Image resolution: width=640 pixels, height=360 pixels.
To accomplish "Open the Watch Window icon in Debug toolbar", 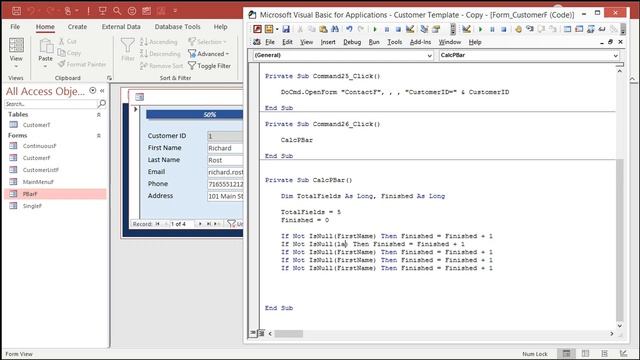I will pos(590,29).
